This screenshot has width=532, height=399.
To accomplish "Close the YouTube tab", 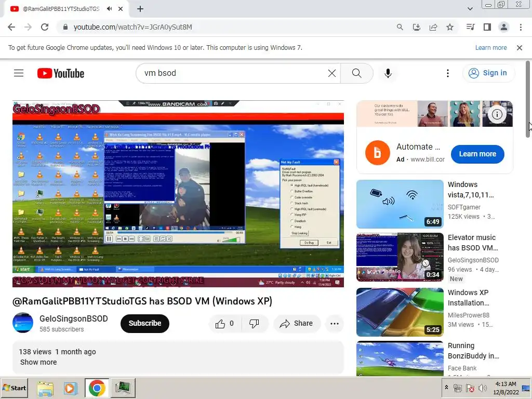I will tap(121, 9).
